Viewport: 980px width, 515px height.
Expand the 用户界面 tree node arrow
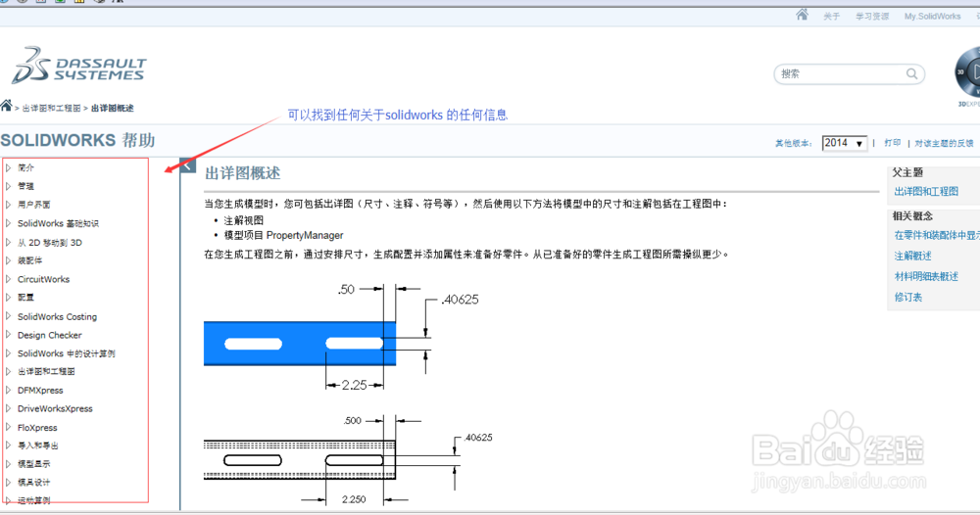[8, 204]
